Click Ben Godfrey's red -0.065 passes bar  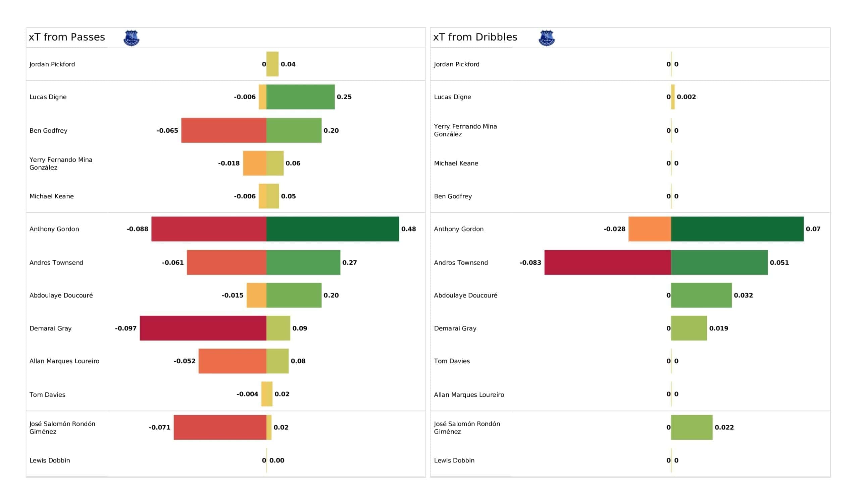223,130
